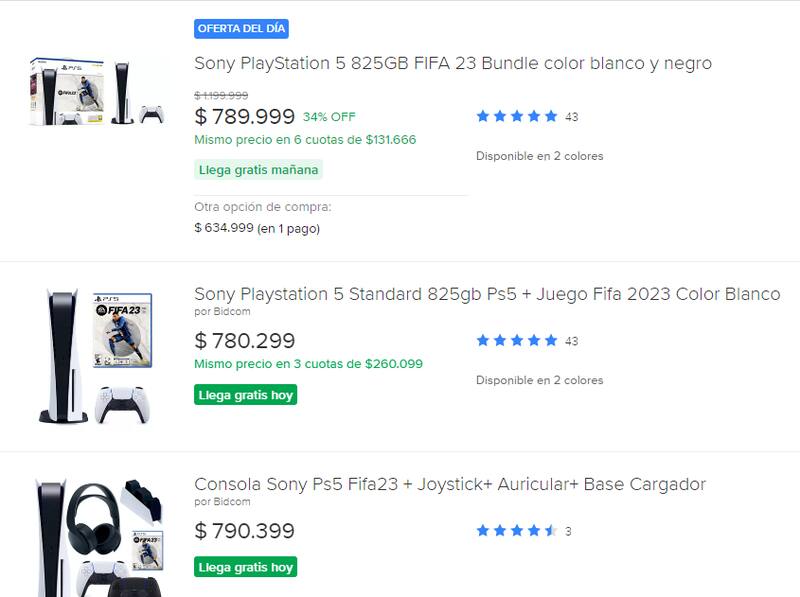Click the $ 789.999 price
The width and height of the screenshot is (800, 597).
pos(245,116)
